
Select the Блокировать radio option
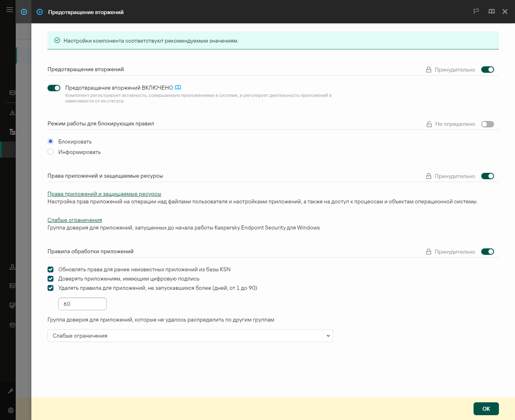tap(50, 141)
